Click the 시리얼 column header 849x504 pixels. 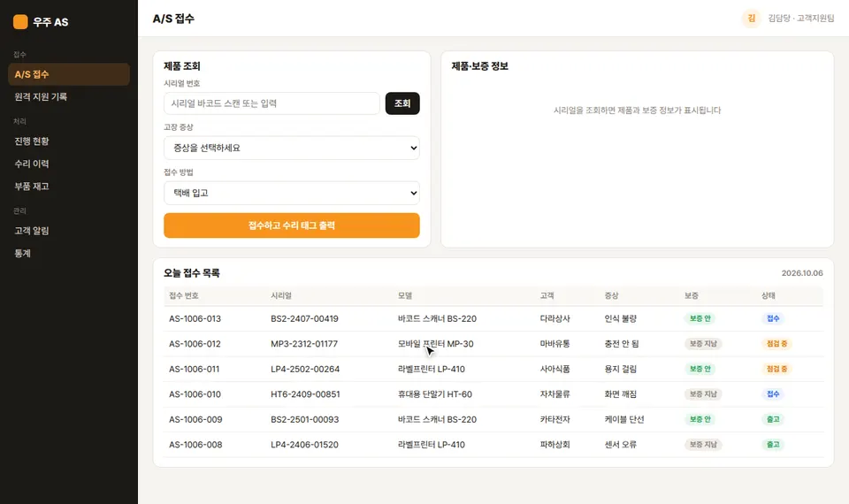(x=281, y=295)
